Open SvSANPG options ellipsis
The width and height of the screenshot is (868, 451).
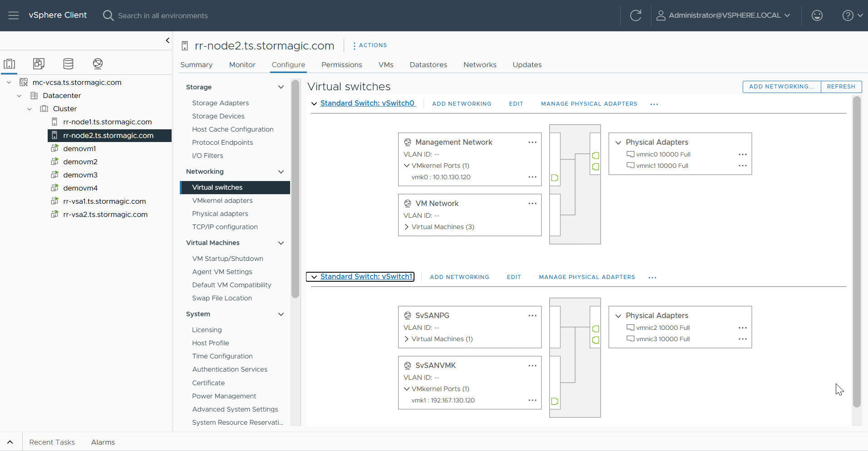coord(533,315)
